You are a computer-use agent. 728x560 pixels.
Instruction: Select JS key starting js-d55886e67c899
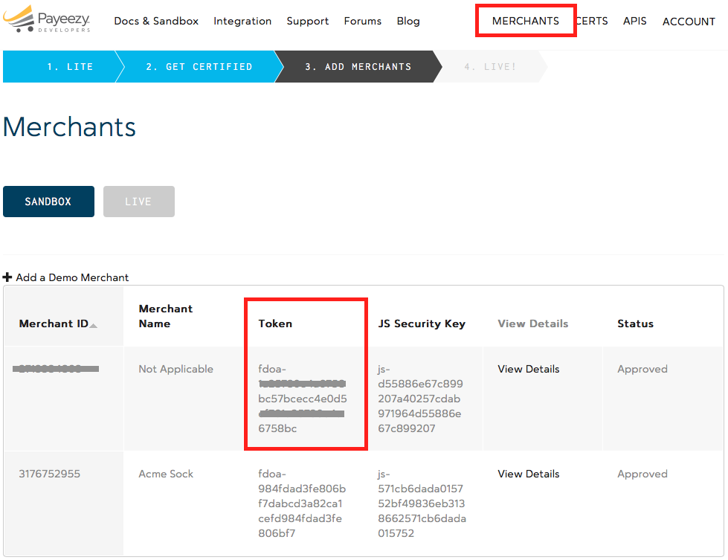click(420, 399)
